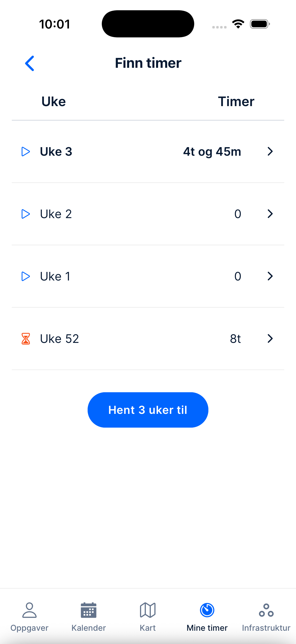Expand Uke 52 with the chevron
Image resolution: width=296 pixels, height=644 pixels.
tap(270, 339)
